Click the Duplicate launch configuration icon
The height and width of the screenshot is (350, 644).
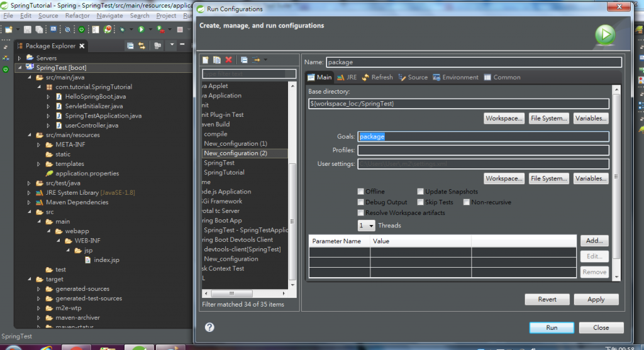click(x=217, y=60)
